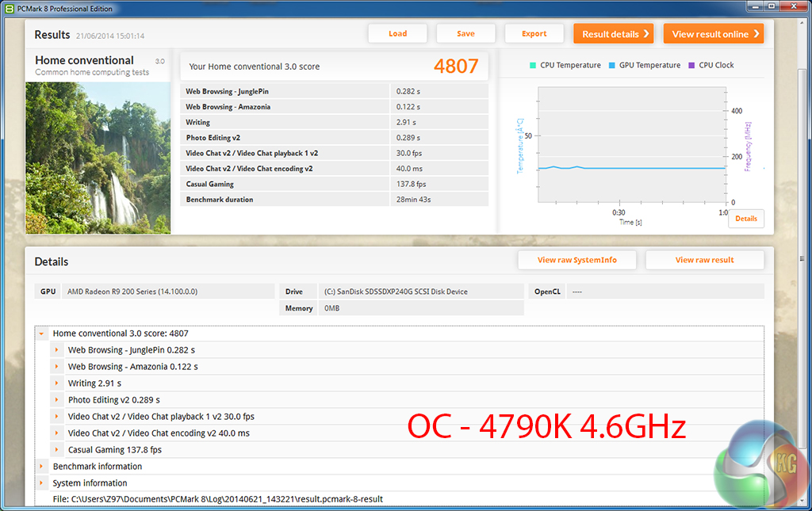Select the Writing row in results table
Image resolution: width=812 pixels, height=511 pixels.
[x=334, y=122]
